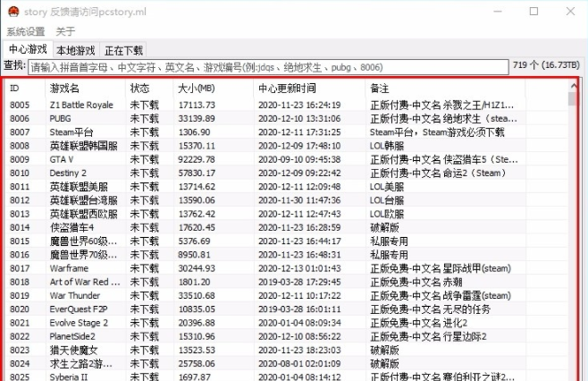
Task: Open the 系统设置 menu
Action: (x=26, y=31)
